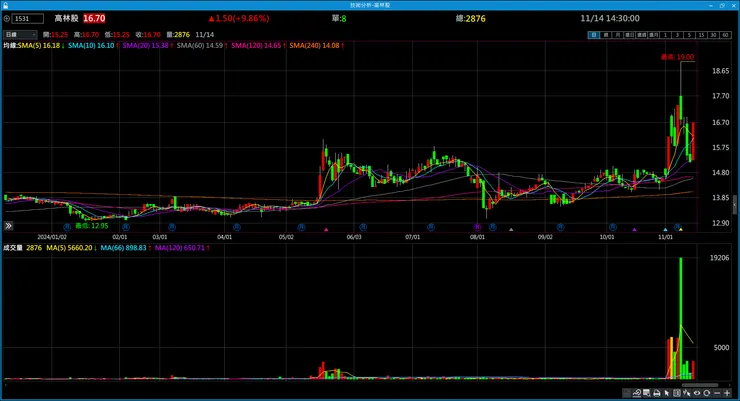The image size is (740, 401).
Task: Click the volume MA(66) 898.83 entry
Action: click(x=126, y=248)
